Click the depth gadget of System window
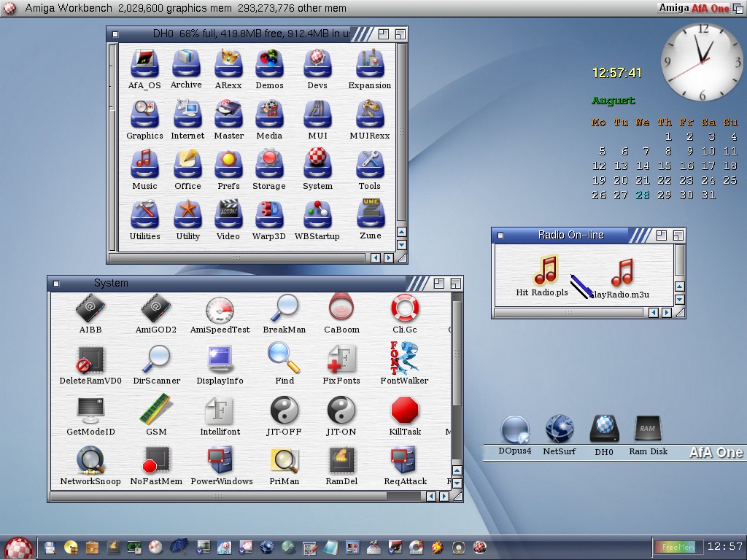This screenshot has height=560, width=747. [x=455, y=283]
